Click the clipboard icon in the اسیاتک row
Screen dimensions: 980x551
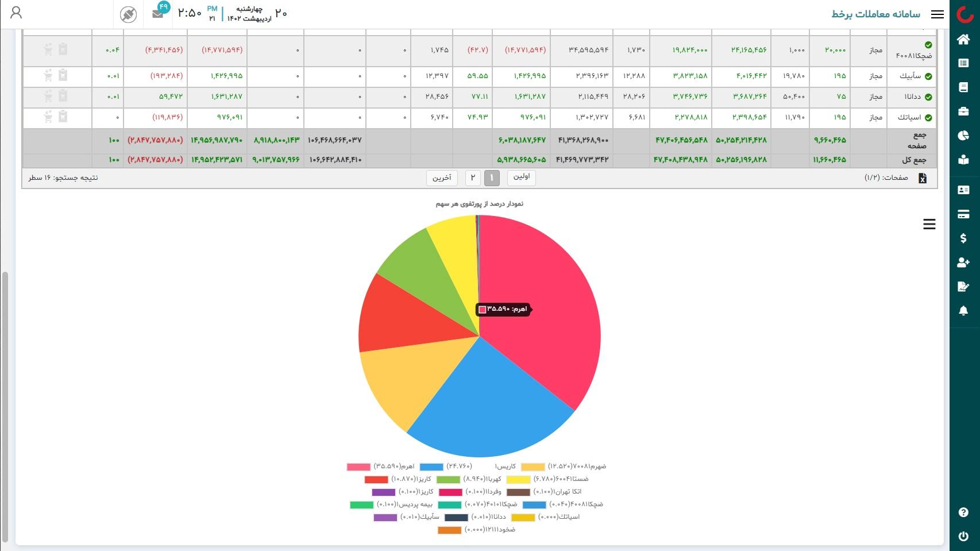coord(63,117)
